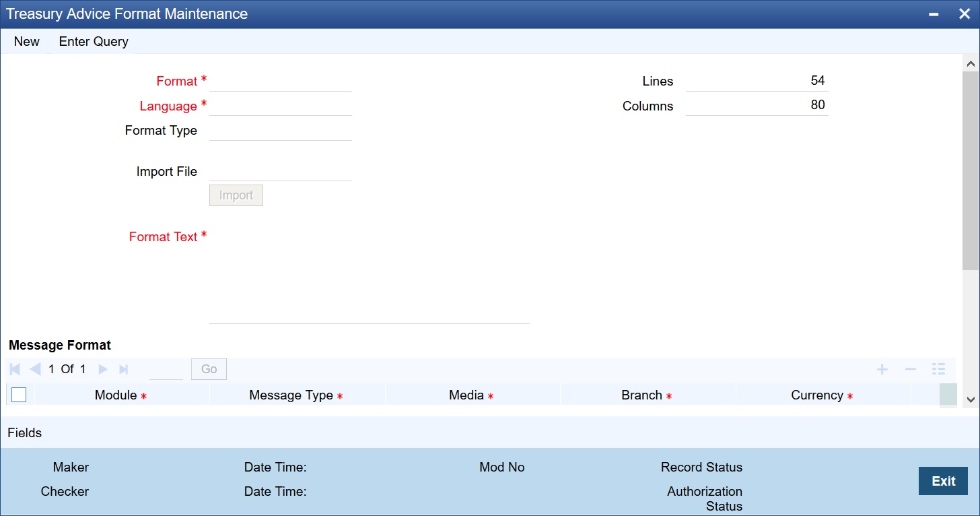This screenshot has height=516, width=980.
Task: Add a row with the plus icon
Action: click(x=882, y=369)
